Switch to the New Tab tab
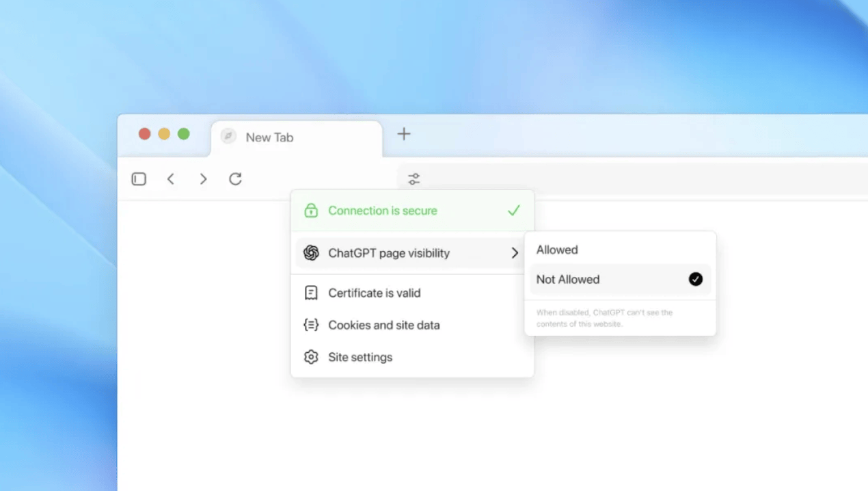 tap(269, 137)
